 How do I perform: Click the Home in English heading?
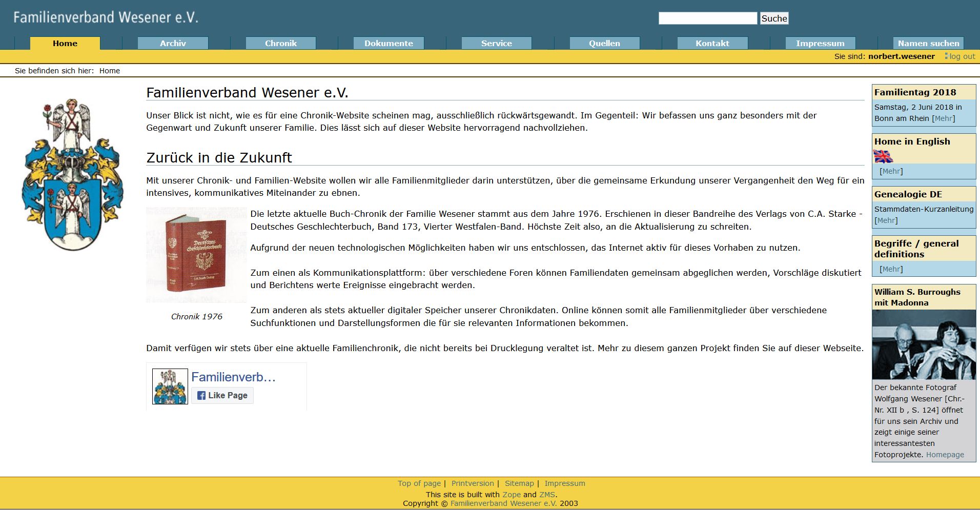(912, 141)
